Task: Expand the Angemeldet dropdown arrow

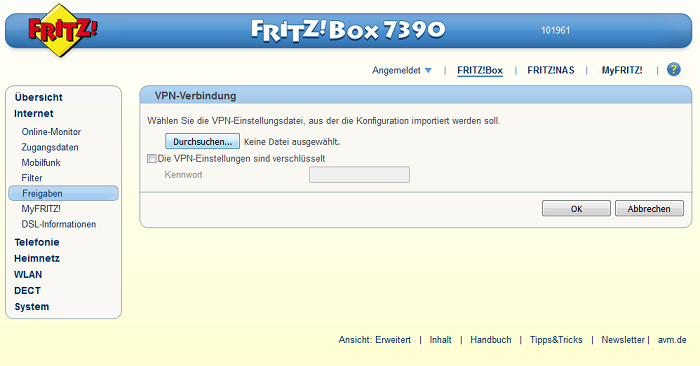Action: (428, 71)
